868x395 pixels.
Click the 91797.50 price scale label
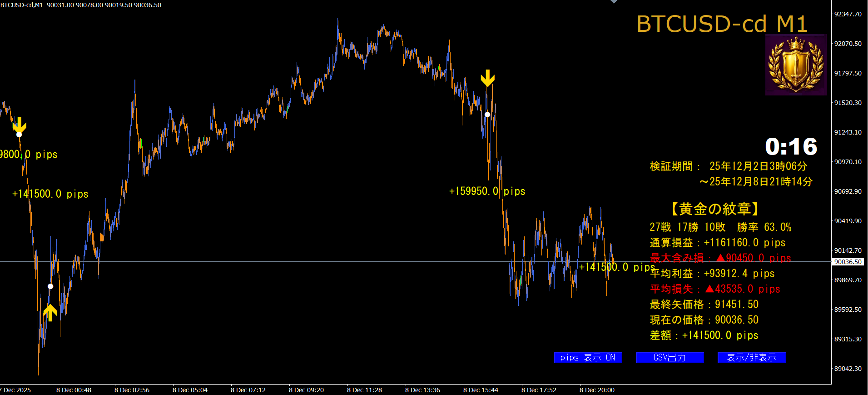(848, 73)
